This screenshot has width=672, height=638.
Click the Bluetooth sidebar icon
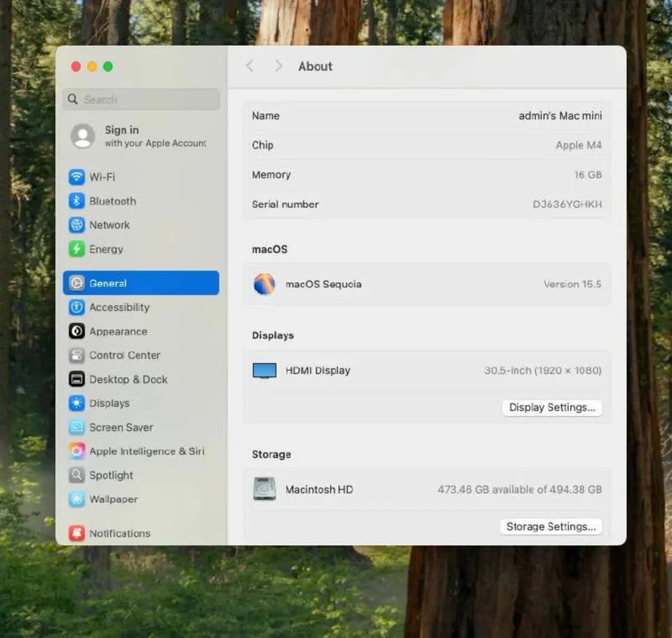[x=77, y=201]
